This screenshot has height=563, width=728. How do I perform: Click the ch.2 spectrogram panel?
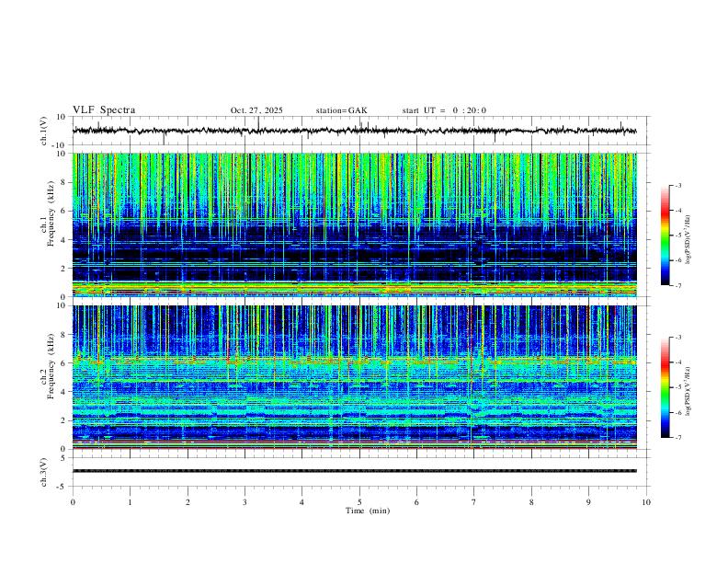click(354, 377)
